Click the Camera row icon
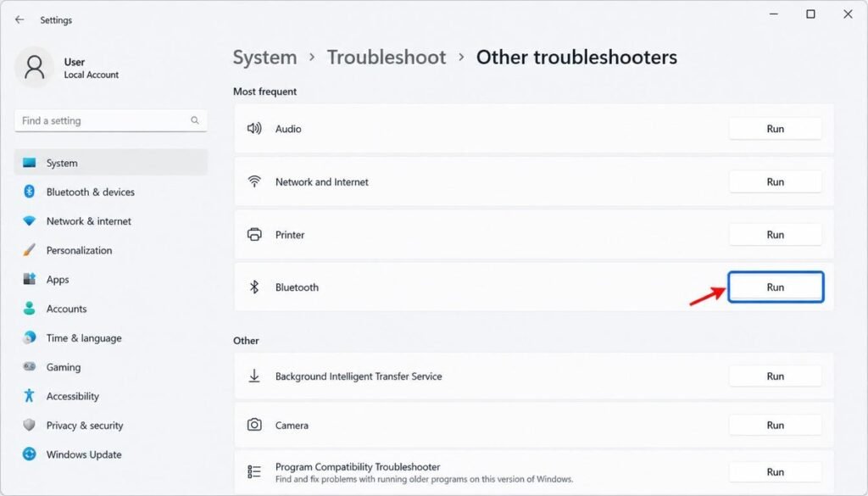Viewport: 868px width, 496px height. (254, 425)
